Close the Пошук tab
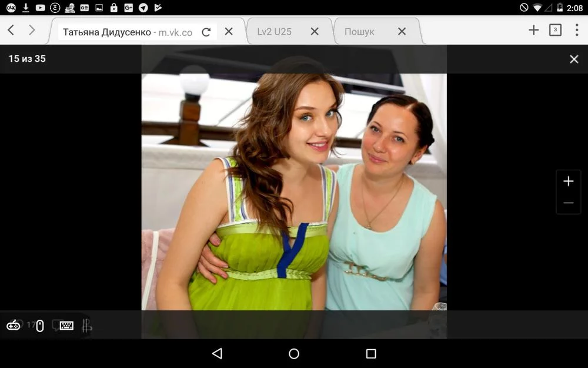The height and width of the screenshot is (368, 588). pyautogui.click(x=402, y=32)
